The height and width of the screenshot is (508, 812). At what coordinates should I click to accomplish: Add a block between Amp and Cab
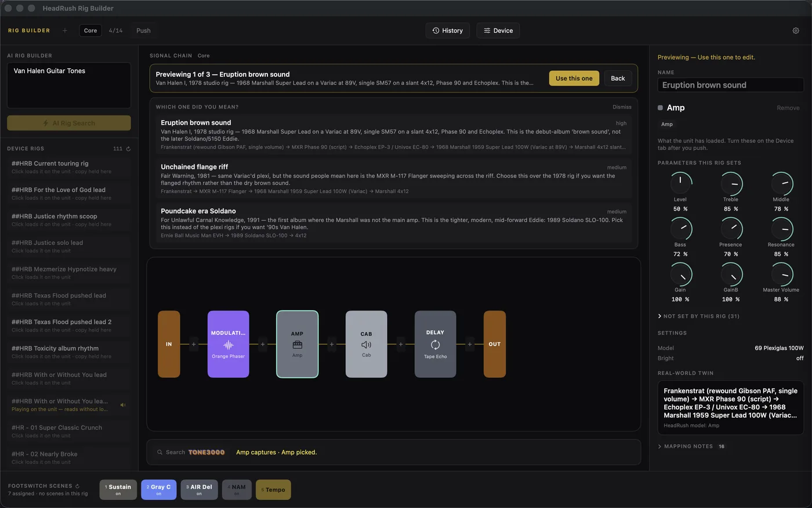coord(332,344)
